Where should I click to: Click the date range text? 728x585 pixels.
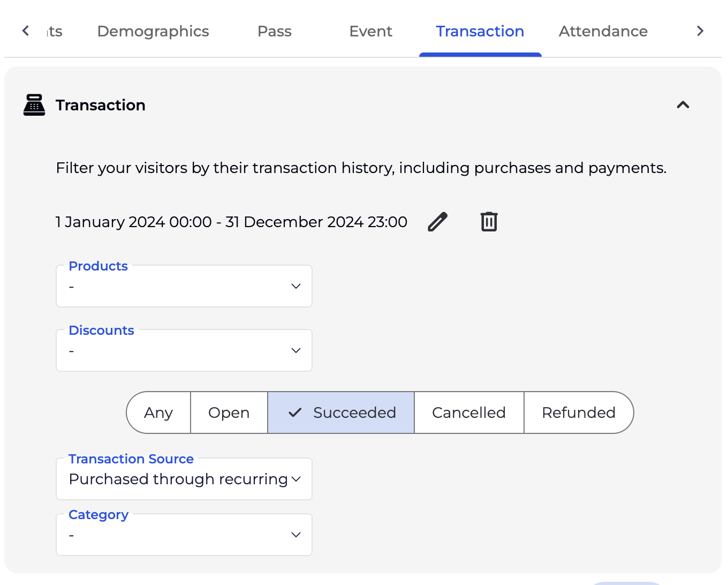coord(231,222)
